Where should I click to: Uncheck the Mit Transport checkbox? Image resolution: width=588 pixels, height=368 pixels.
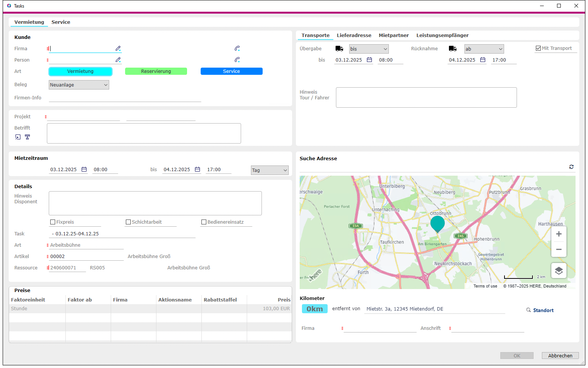point(538,48)
